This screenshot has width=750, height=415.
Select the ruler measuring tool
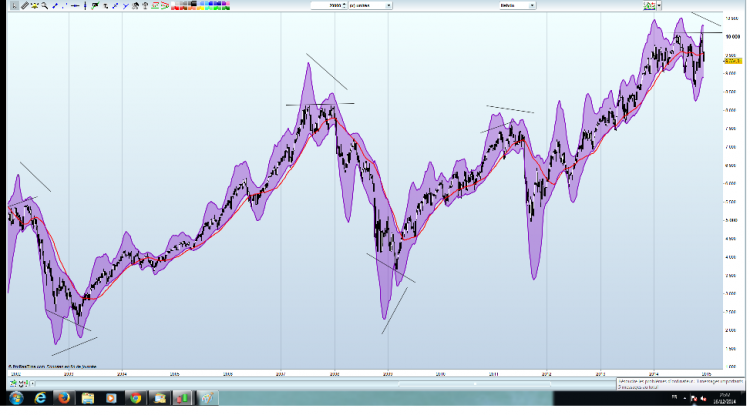25,6
